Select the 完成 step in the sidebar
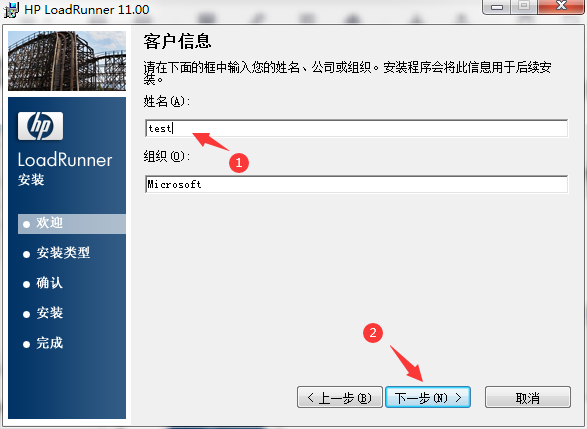This screenshot has height=429, width=587. 49,343
